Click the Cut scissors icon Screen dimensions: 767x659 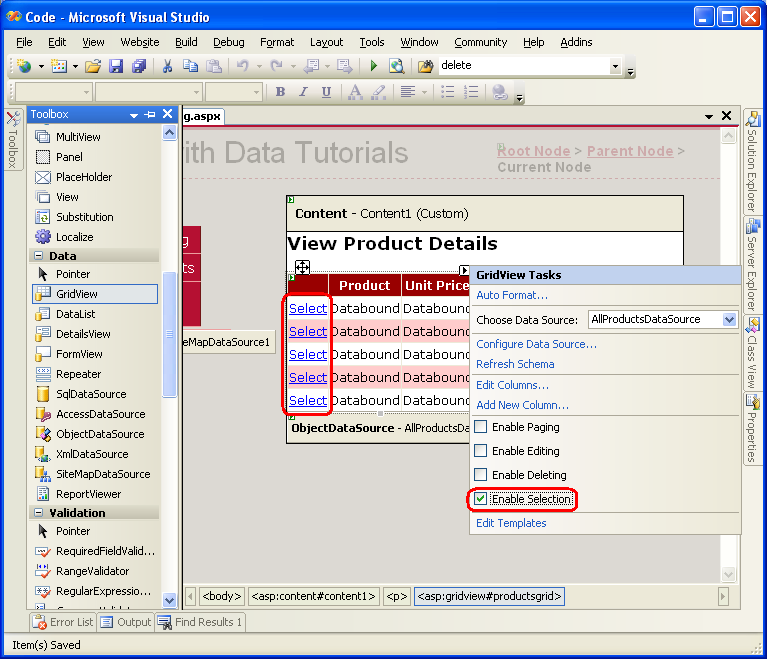[167, 66]
